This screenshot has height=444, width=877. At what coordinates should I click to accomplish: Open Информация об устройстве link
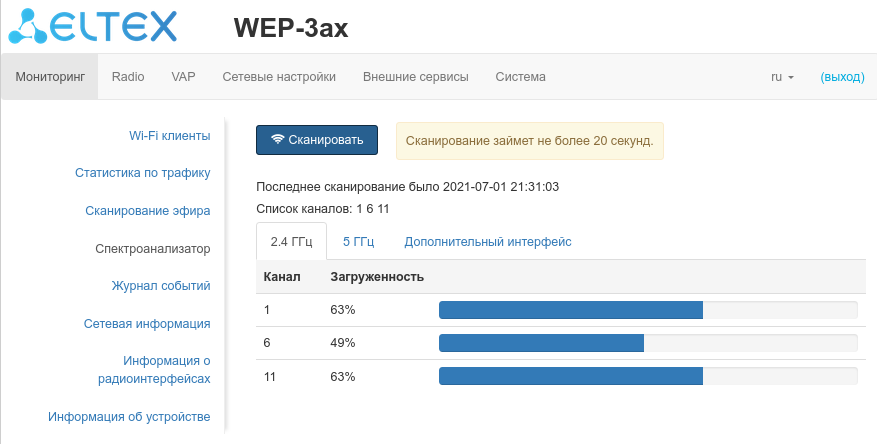[129, 417]
